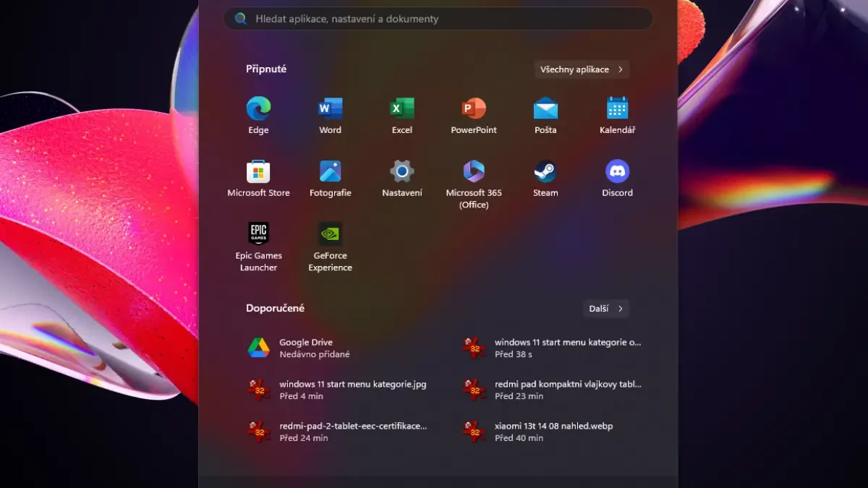The height and width of the screenshot is (488, 868).
Task: Expand Další chevron arrow
Action: click(621, 309)
